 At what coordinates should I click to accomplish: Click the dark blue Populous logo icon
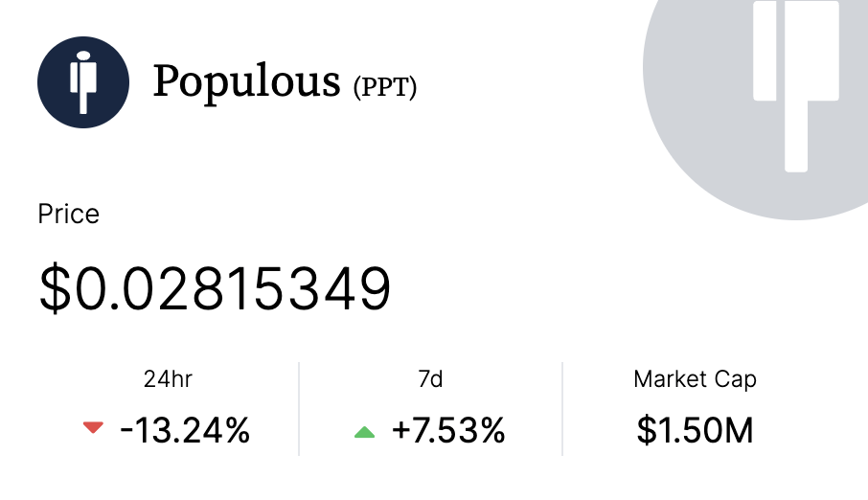coord(83,82)
